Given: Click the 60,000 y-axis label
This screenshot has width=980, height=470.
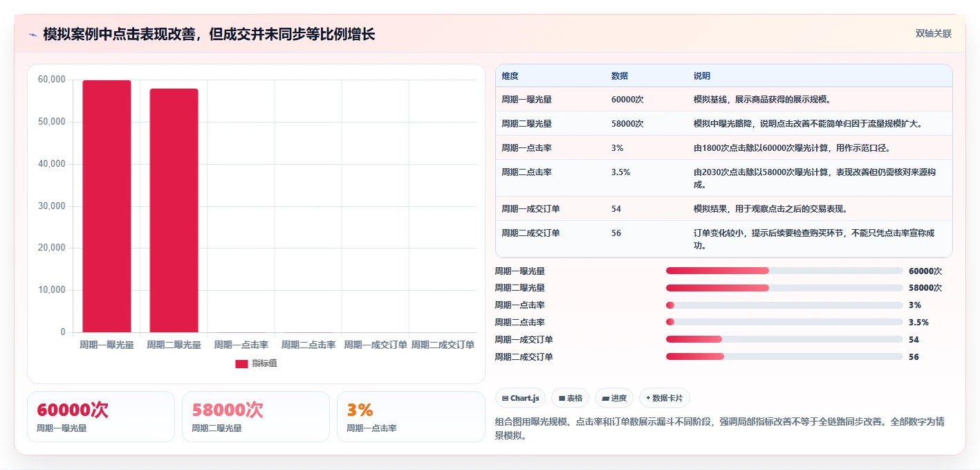Looking at the screenshot, I should coord(52,80).
